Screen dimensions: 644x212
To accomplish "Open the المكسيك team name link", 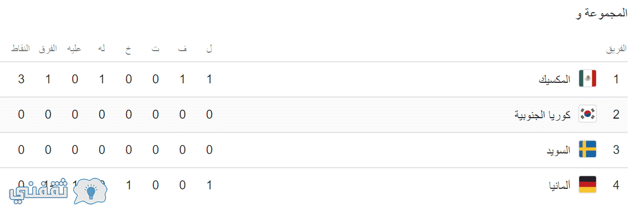I will pos(554,80).
